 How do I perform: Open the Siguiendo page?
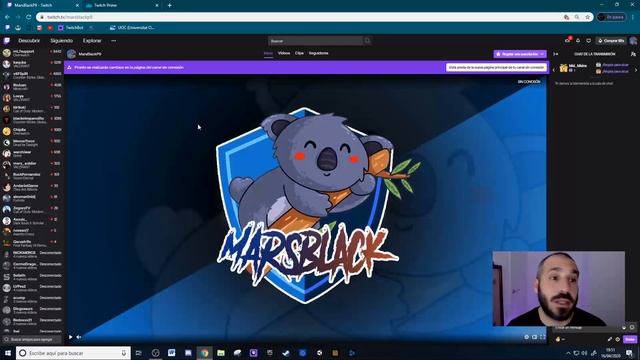click(x=62, y=41)
